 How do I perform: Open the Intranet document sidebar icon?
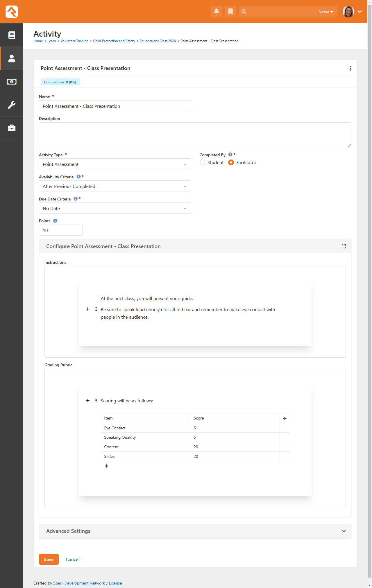coord(12,35)
